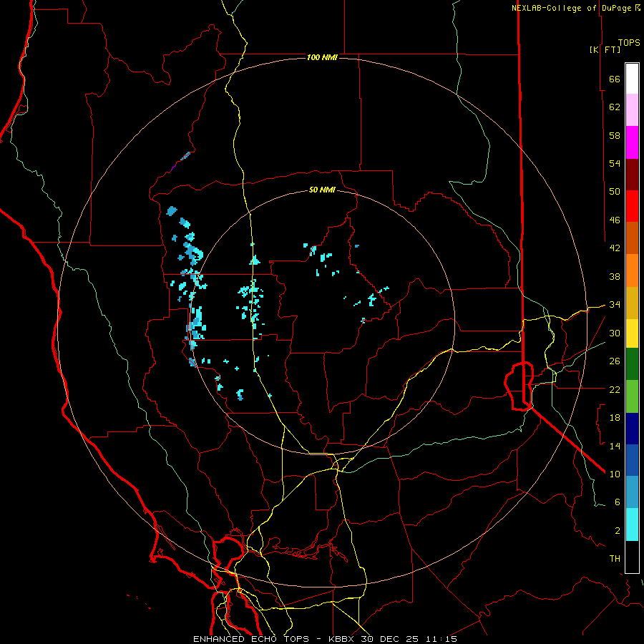The image size is (644, 644).
Task: Click the gold legend swatch
Action: point(632,303)
